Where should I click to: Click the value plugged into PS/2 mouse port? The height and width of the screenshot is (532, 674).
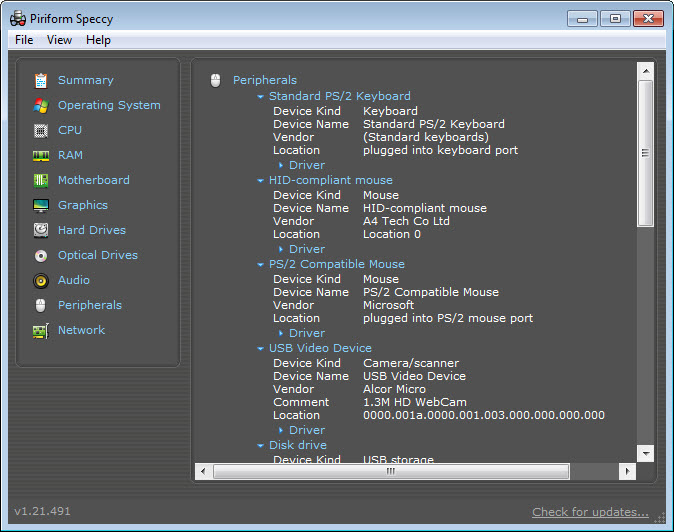[x=448, y=318]
